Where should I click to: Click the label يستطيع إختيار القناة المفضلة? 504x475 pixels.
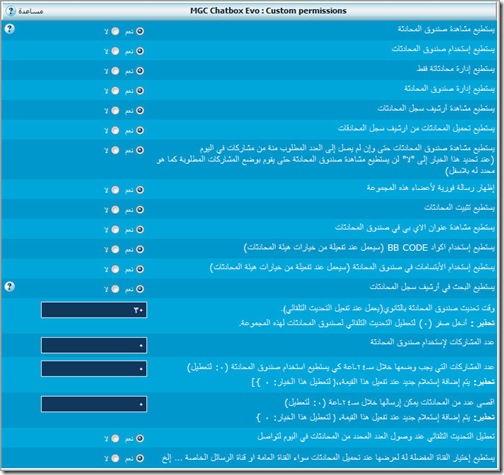pyautogui.click(x=328, y=458)
